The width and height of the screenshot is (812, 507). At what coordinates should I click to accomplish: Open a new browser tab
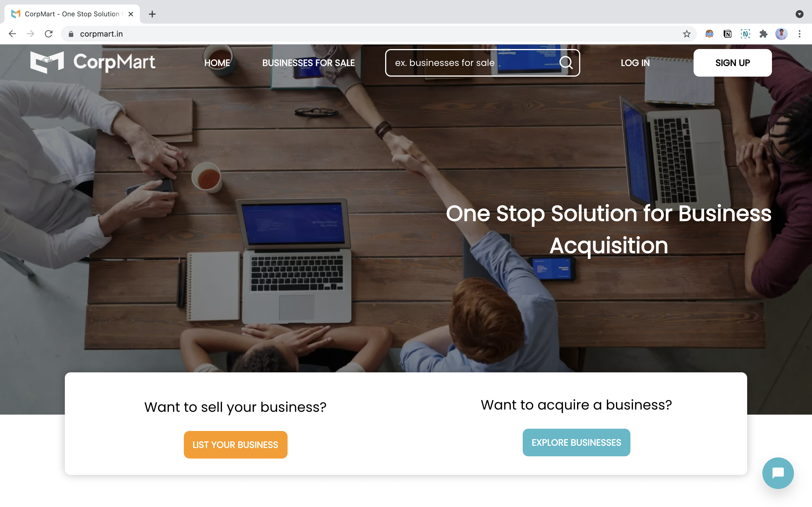tap(152, 14)
